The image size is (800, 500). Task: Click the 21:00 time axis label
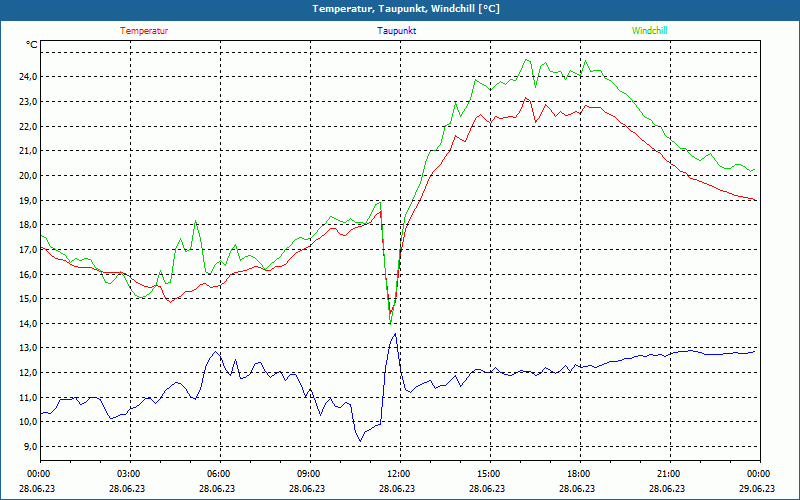coord(667,474)
